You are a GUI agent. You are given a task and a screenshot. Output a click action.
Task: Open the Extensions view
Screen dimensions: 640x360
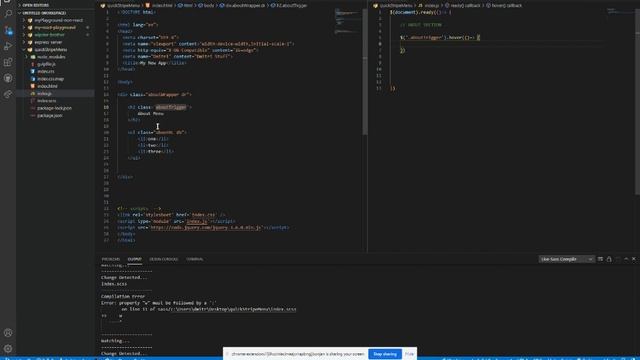(8, 62)
